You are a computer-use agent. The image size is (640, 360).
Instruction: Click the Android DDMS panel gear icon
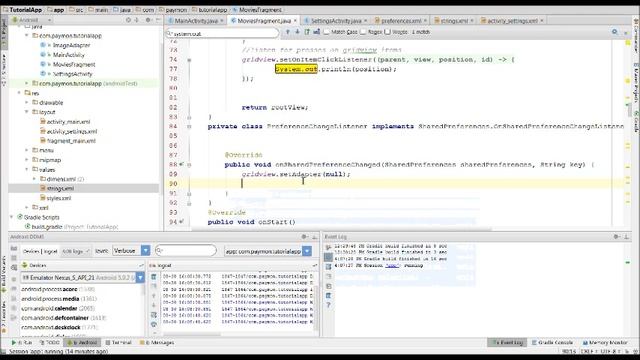tap(304, 237)
